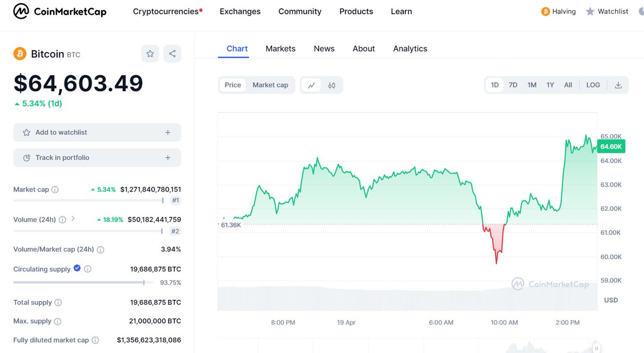Viewport: 644px width, 353px height.
Task: Click Fully diluted market cap info icon
Action: [x=95, y=340]
